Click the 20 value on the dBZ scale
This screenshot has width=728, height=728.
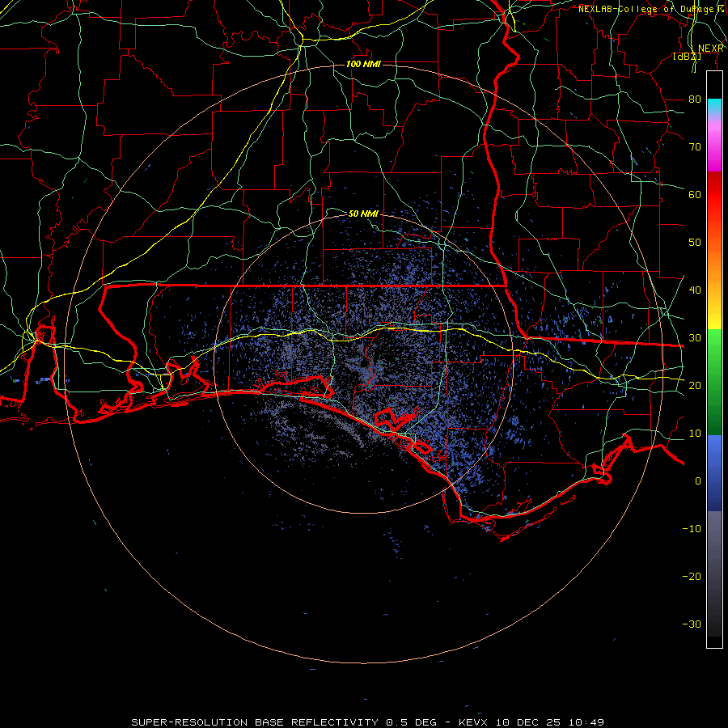[695, 385]
